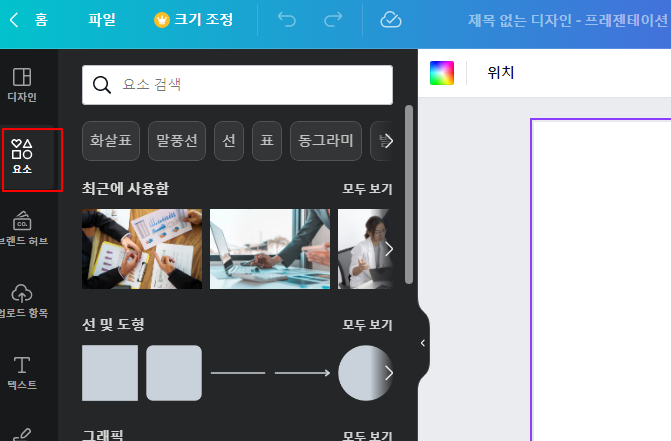Select the 동그라미 category chip
The height and width of the screenshot is (441, 671).
click(x=326, y=141)
